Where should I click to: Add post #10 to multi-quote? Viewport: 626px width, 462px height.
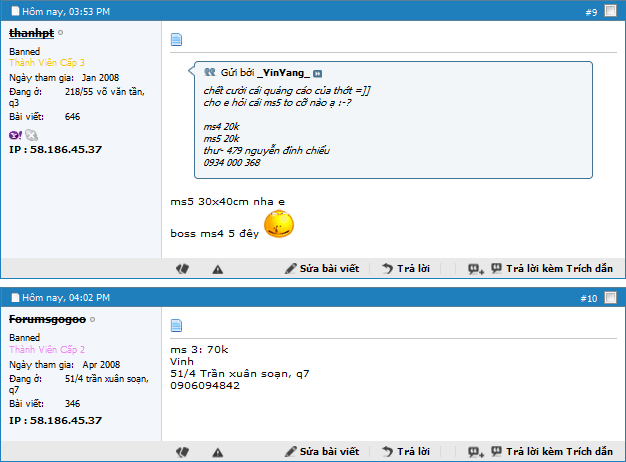pyautogui.click(x=476, y=452)
